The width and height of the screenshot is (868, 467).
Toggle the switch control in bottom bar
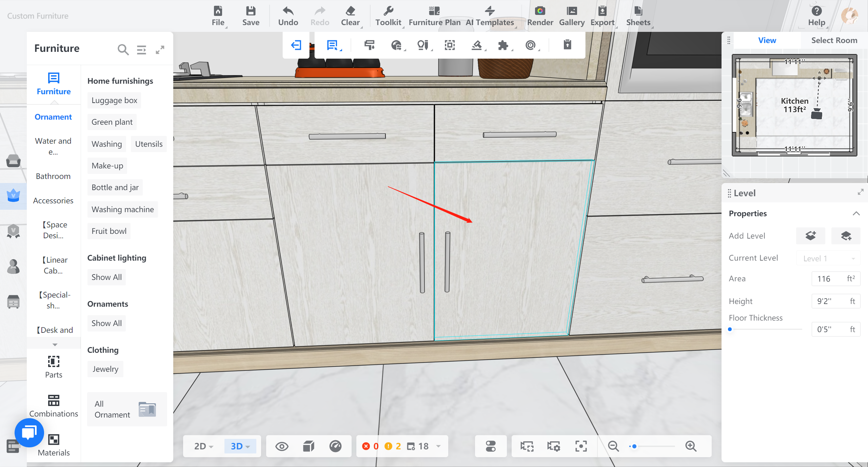[x=491, y=446]
